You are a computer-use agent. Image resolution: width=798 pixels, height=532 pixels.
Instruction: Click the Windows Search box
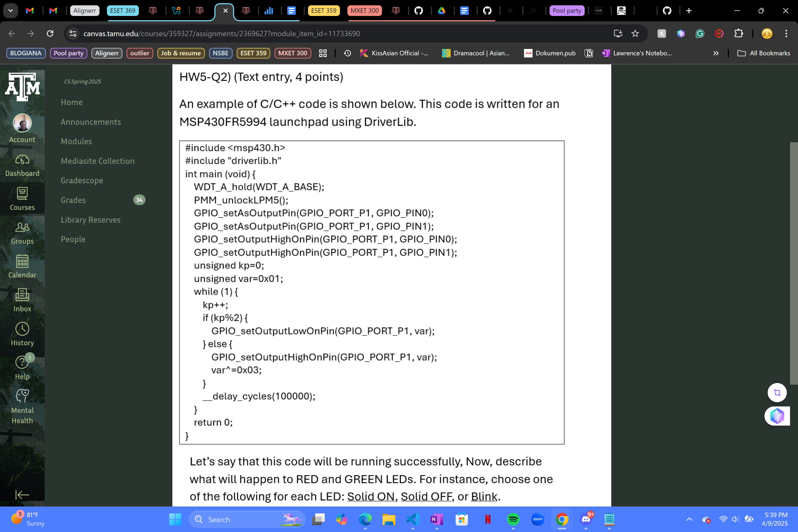[x=247, y=519]
